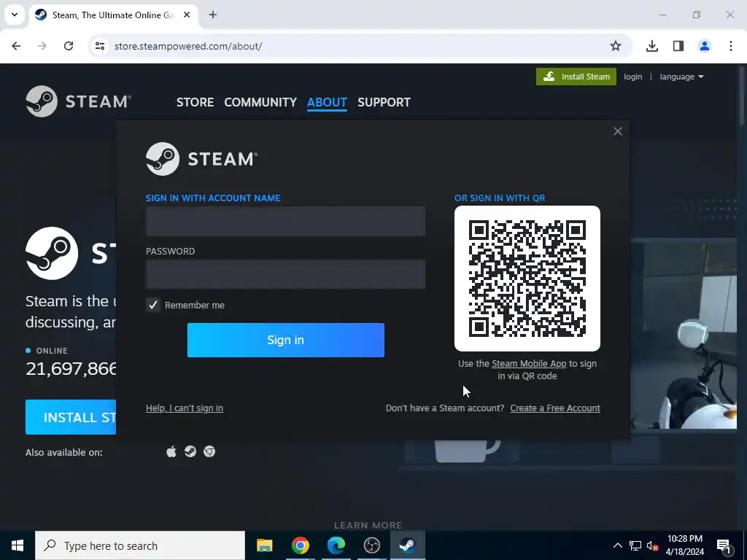Open the language dropdown

click(681, 77)
